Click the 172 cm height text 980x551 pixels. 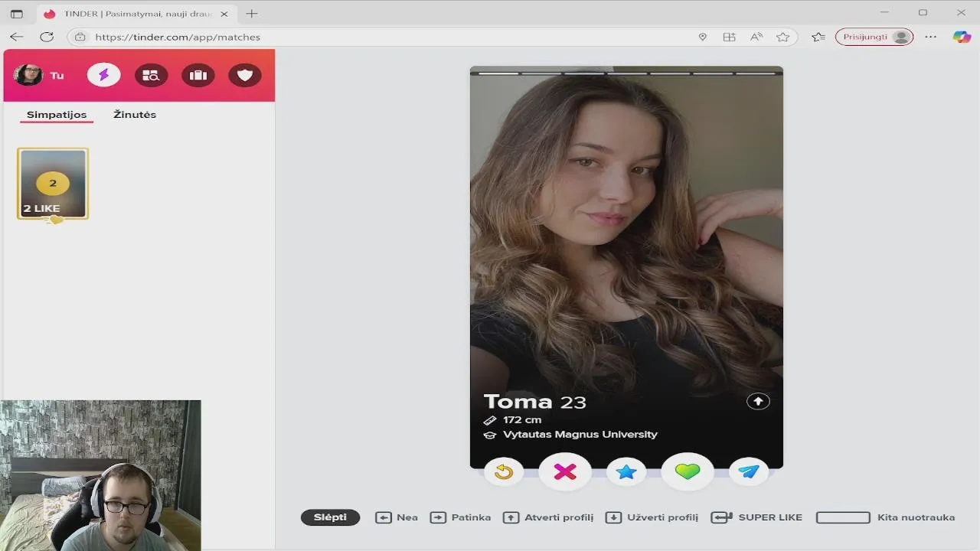[522, 420]
